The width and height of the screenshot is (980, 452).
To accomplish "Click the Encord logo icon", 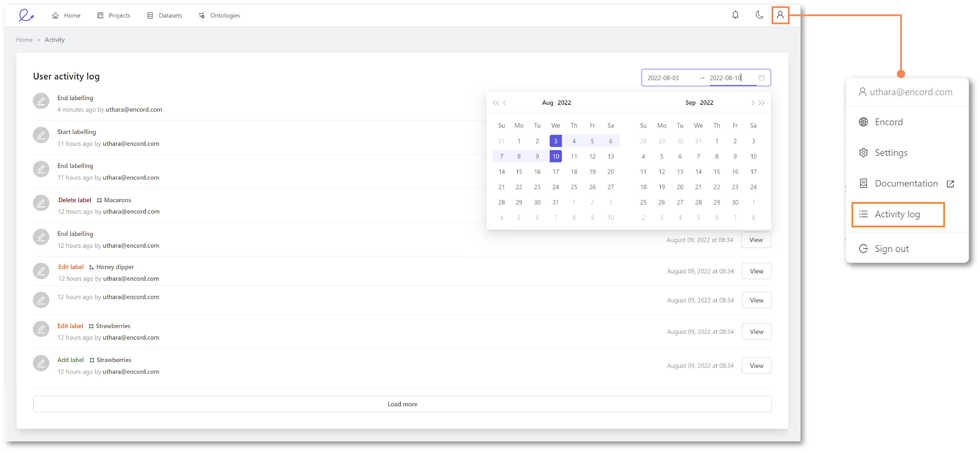I will (x=26, y=15).
